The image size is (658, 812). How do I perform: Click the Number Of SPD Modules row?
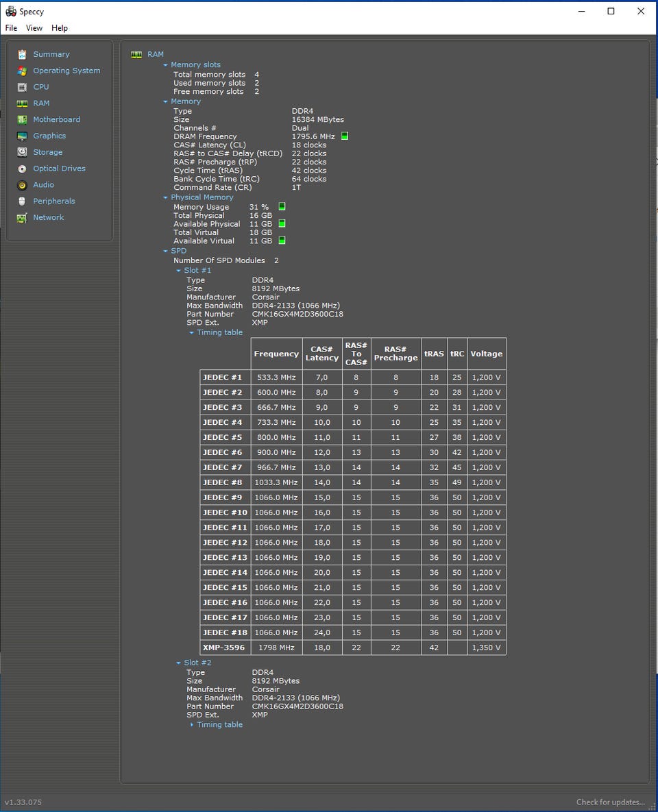tap(226, 260)
